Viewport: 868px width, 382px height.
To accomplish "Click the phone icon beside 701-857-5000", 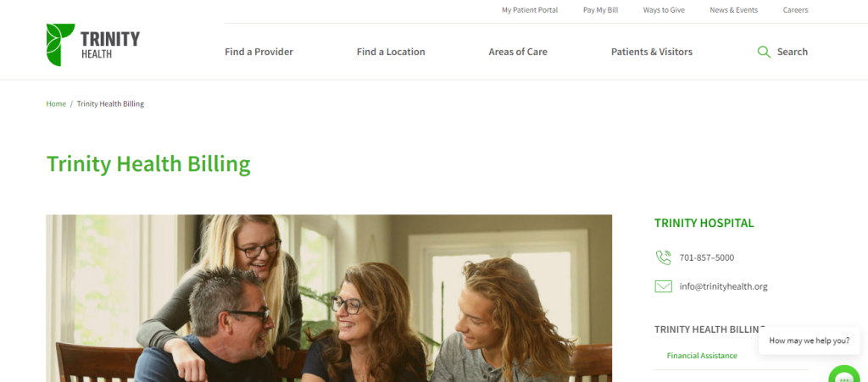I will point(663,257).
